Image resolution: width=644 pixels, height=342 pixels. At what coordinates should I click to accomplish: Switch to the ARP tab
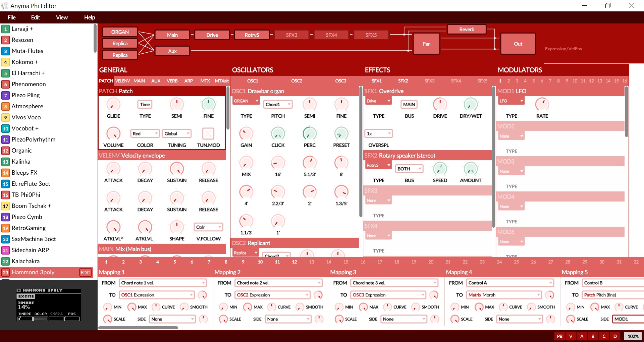(x=189, y=81)
